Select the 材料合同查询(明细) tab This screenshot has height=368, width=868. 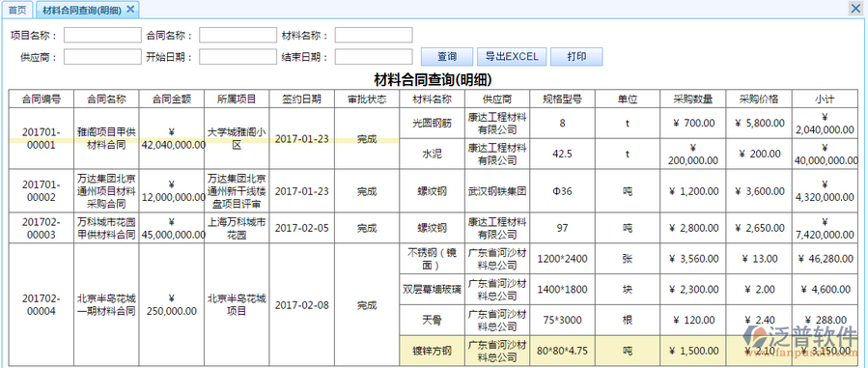point(82,10)
